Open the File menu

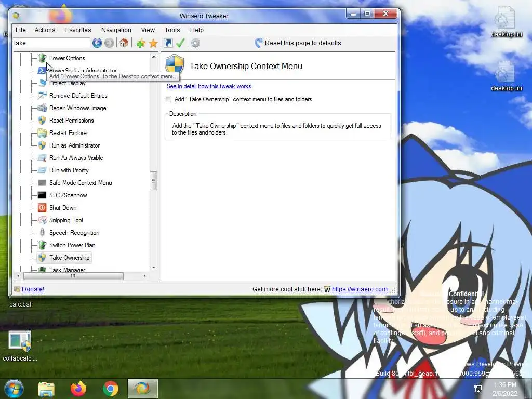pyautogui.click(x=21, y=30)
